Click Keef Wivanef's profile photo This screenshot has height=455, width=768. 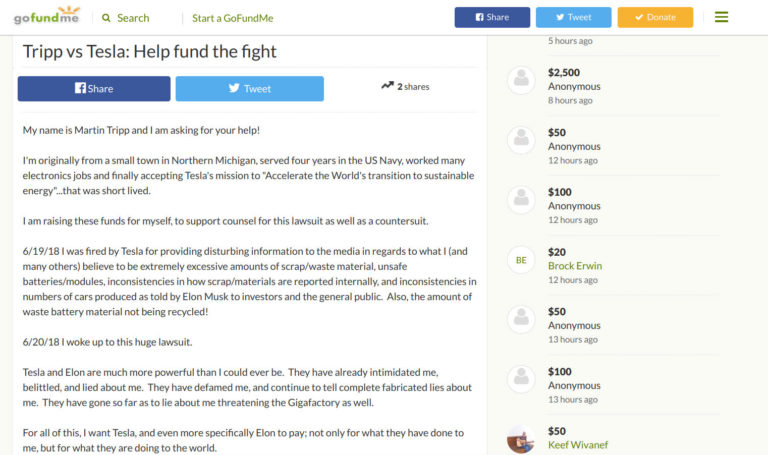[x=521, y=439]
